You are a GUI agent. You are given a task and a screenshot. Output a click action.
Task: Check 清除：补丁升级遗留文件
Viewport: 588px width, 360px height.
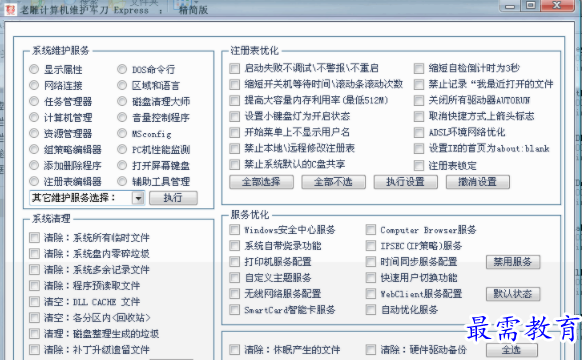pyautogui.click(x=34, y=350)
